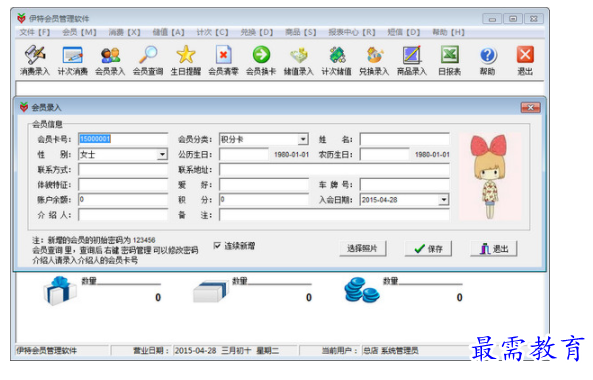Click the 公历生日 input field
The height and width of the screenshot is (380, 593).
244,154
